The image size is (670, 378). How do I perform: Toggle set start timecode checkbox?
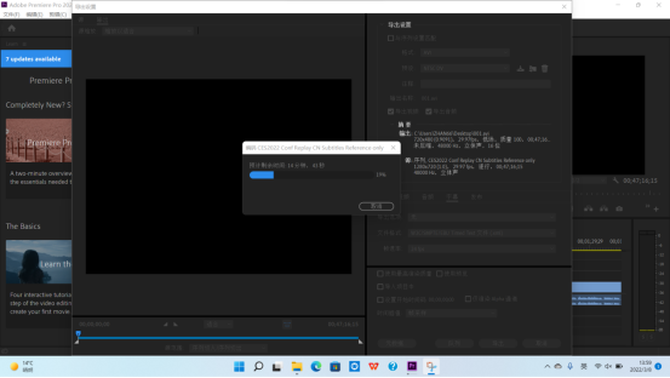point(380,299)
